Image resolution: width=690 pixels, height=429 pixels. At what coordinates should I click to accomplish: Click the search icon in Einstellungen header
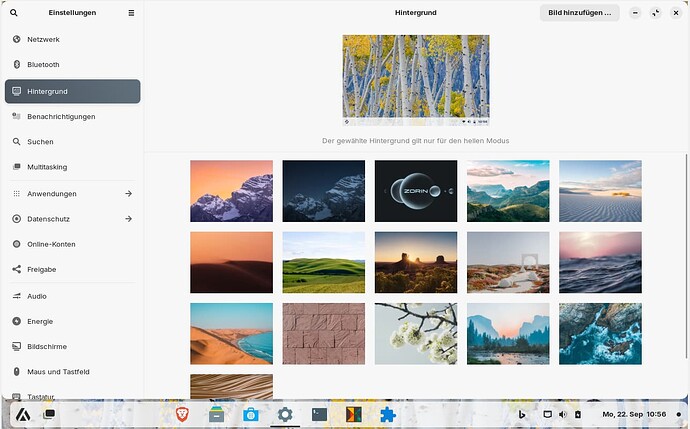pyautogui.click(x=14, y=13)
